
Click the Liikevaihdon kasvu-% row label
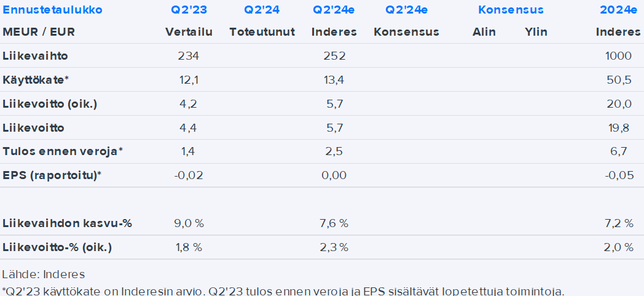coord(68,223)
